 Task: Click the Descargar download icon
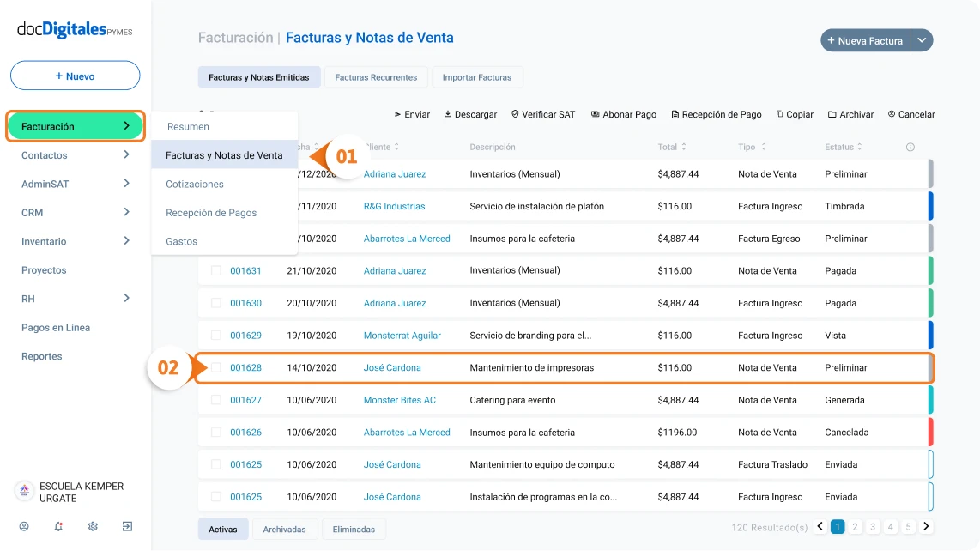click(448, 114)
